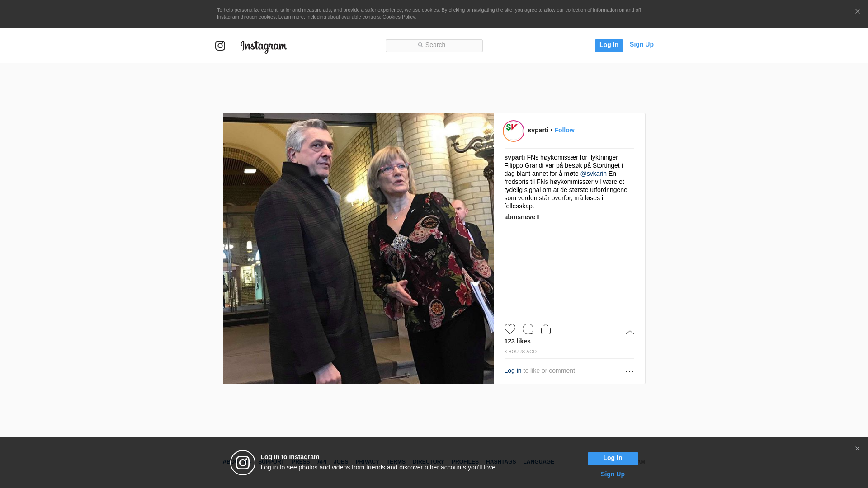Click the comment speech bubble icon
The width and height of the screenshot is (868, 488).
click(x=528, y=329)
